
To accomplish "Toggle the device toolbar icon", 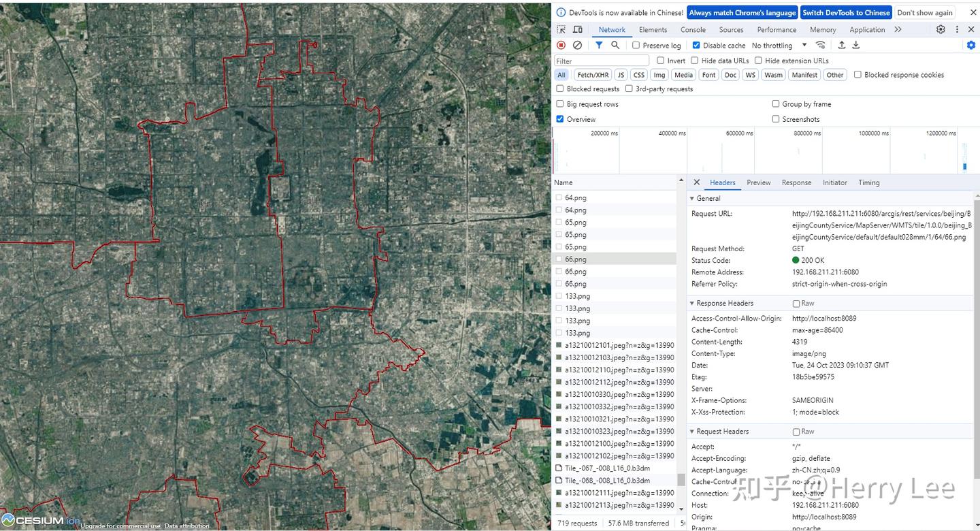I will click(x=577, y=30).
